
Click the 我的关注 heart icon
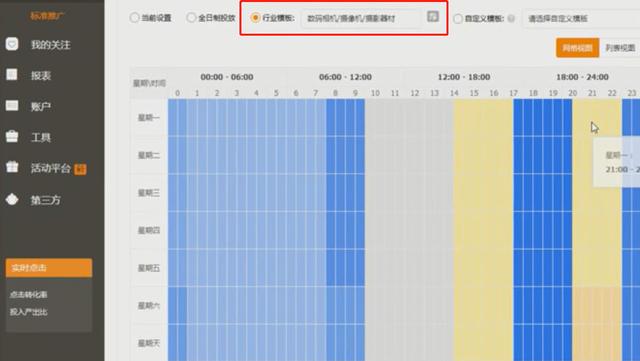(x=12, y=44)
